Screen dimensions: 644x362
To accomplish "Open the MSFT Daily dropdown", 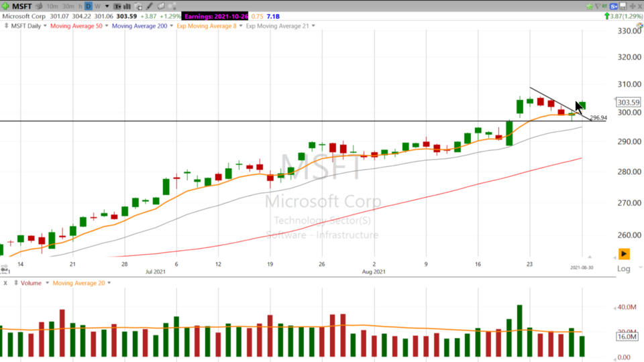I will click(x=45, y=26).
